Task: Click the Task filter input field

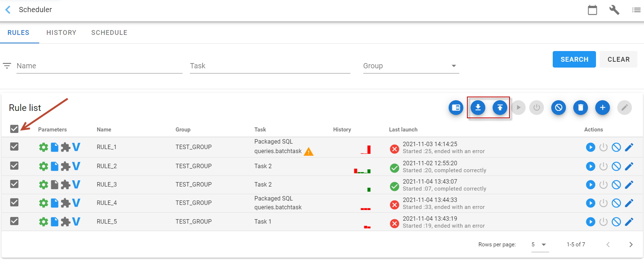Action: [x=270, y=66]
